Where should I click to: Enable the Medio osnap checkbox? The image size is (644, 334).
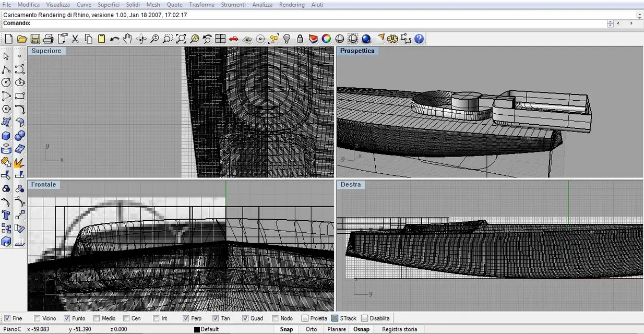(97, 318)
